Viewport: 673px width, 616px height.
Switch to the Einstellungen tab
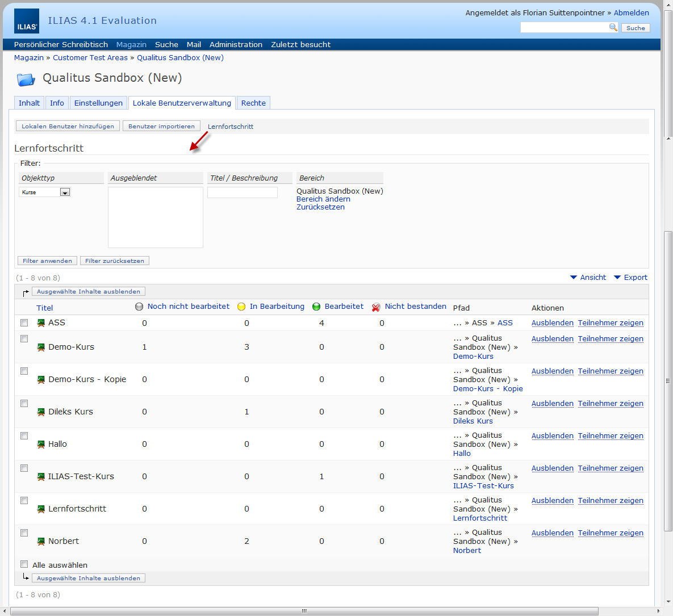(x=98, y=103)
